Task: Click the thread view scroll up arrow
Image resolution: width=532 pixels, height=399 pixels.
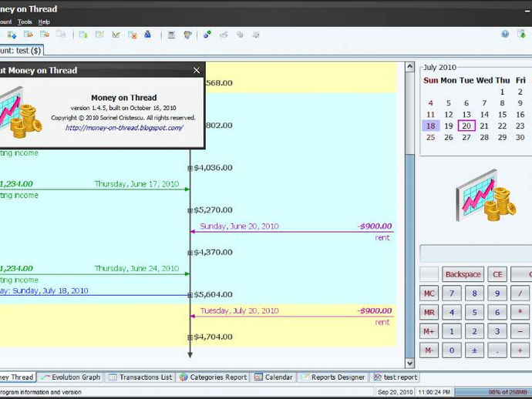Action: tap(410, 66)
